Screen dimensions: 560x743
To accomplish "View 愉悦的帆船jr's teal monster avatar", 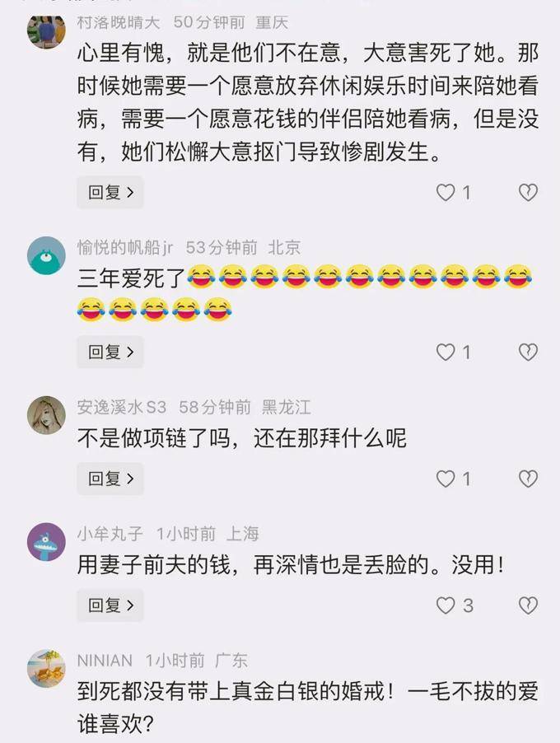I will pos(46,256).
